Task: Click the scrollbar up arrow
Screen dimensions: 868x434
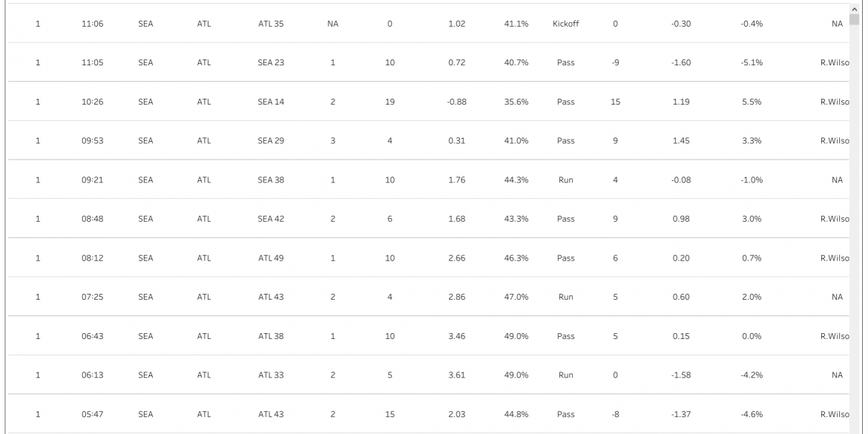Action: (x=855, y=9)
